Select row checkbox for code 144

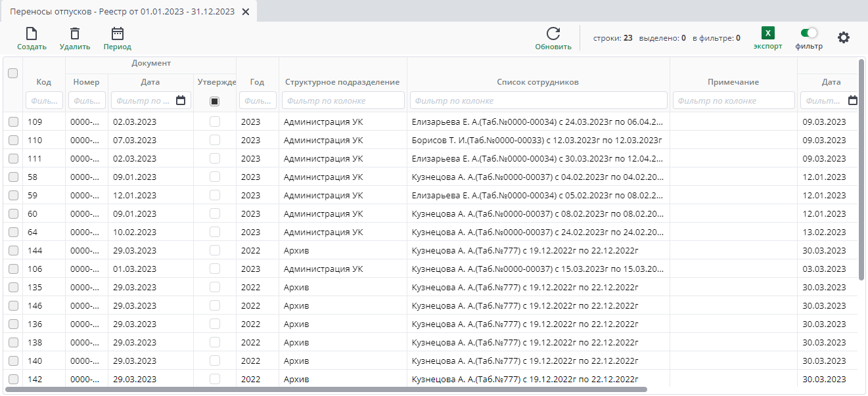[x=13, y=250]
